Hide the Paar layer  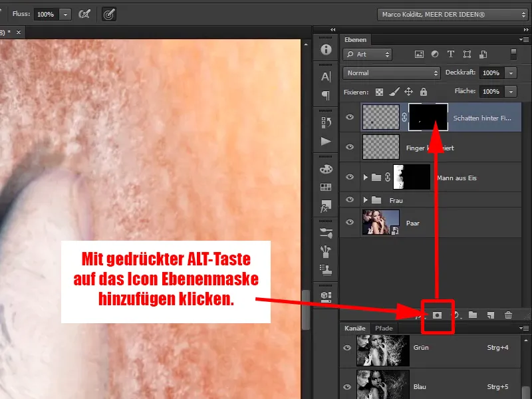click(x=350, y=222)
